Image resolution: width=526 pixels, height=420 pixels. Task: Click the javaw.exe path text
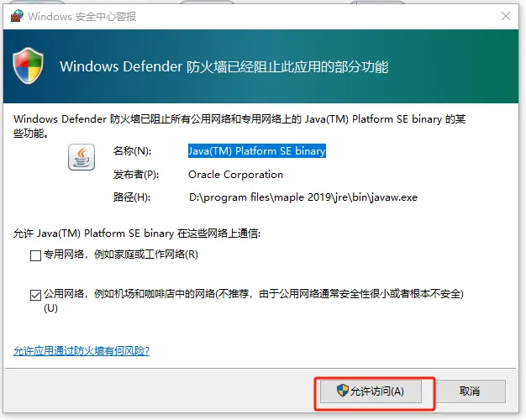(303, 197)
